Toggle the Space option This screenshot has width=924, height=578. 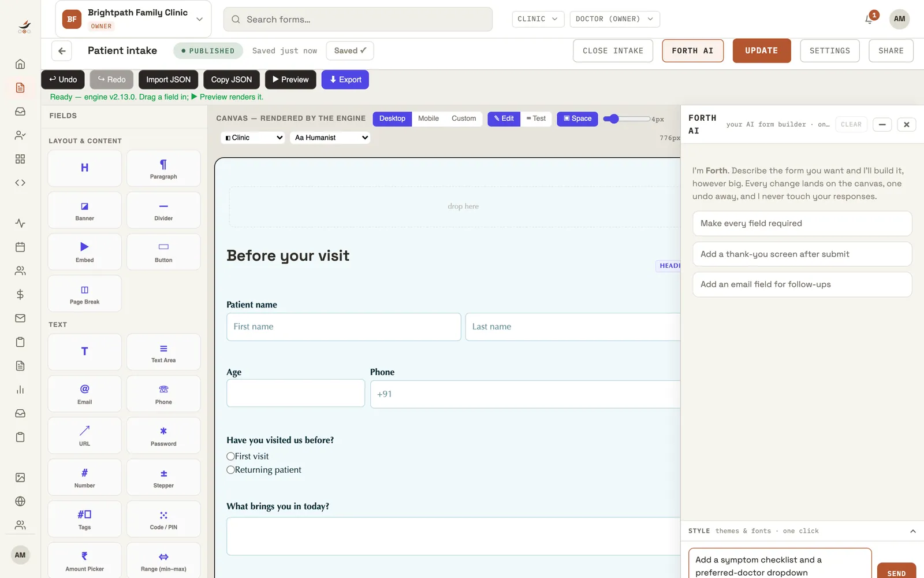point(577,118)
